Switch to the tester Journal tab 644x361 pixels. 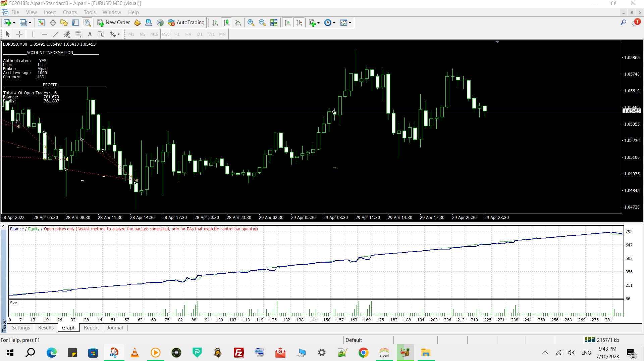pyautogui.click(x=115, y=328)
